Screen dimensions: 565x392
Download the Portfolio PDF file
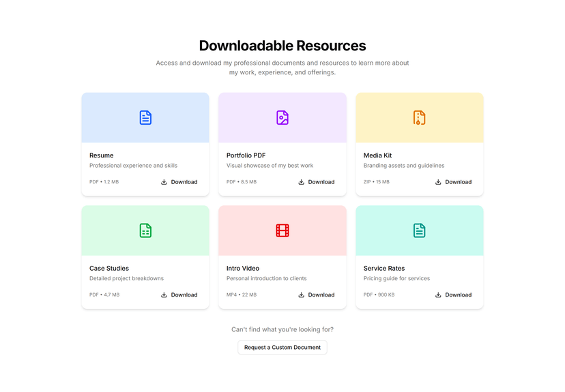click(x=317, y=182)
